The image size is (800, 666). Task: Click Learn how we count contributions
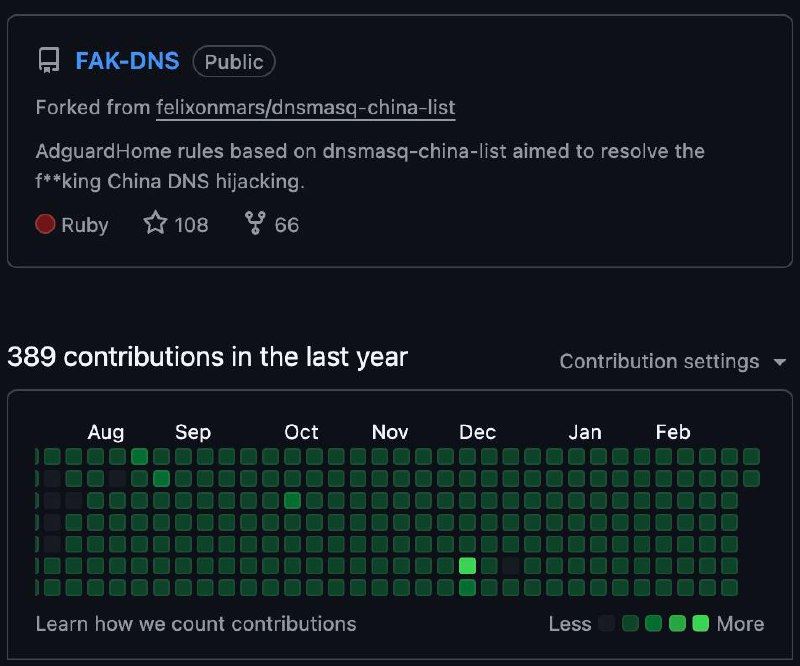pos(196,624)
